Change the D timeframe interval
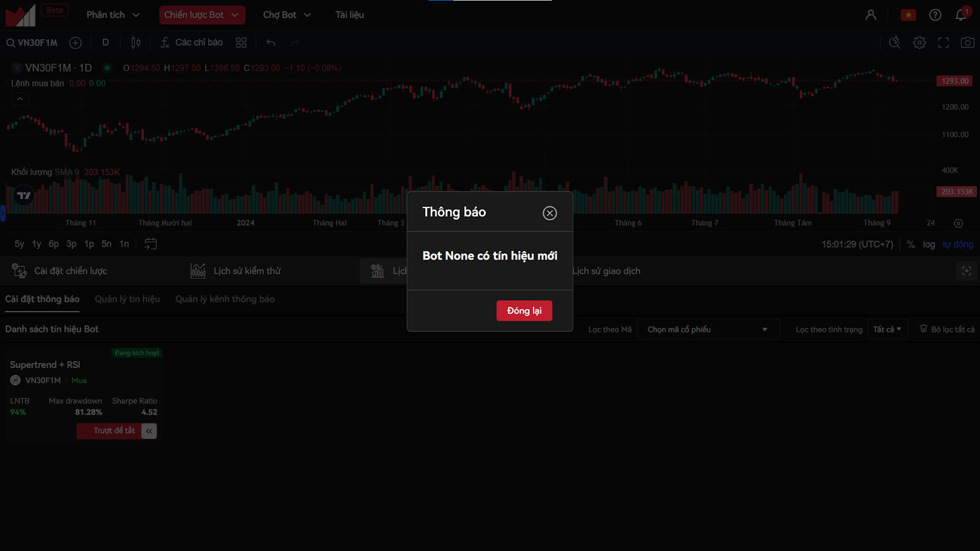The height and width of the screenshot is (551, 980). 105,42
